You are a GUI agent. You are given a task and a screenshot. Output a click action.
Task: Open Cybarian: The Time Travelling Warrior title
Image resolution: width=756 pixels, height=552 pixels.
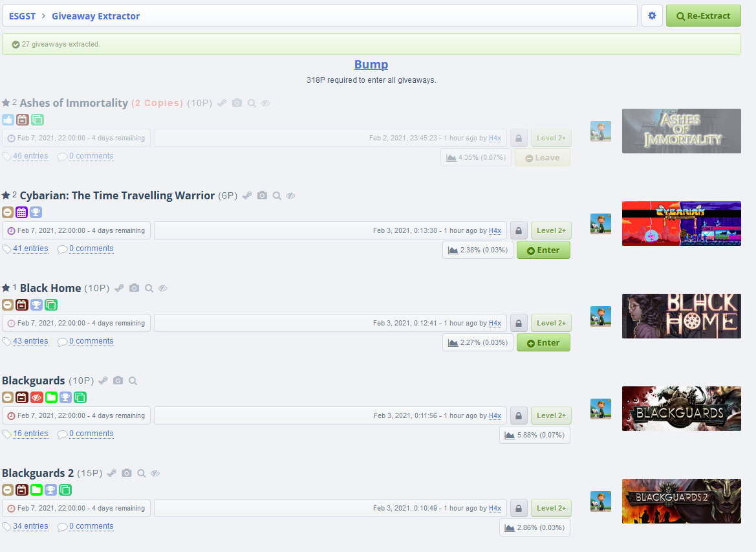pyautogui.click(x=117, y=195)
